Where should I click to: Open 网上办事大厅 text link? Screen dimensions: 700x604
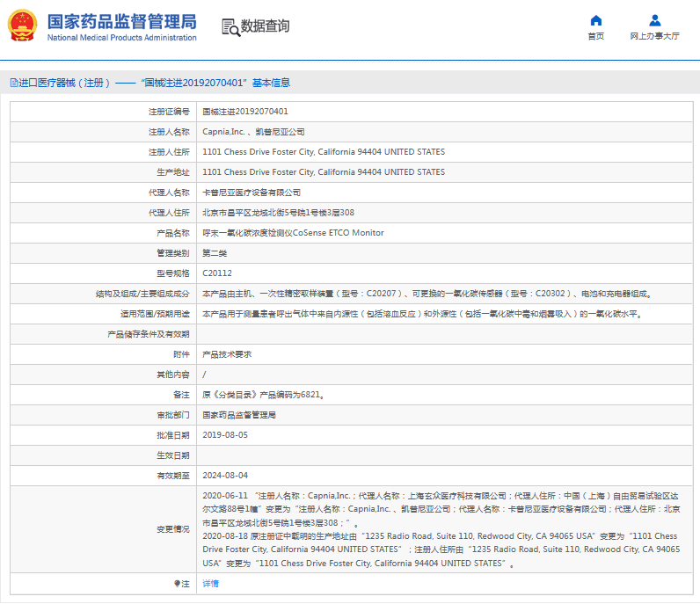[x=654, y=36]
